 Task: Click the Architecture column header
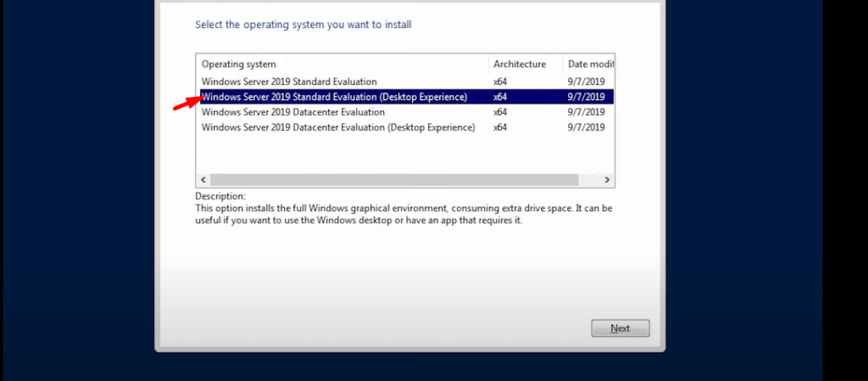[x=526, y=64]
